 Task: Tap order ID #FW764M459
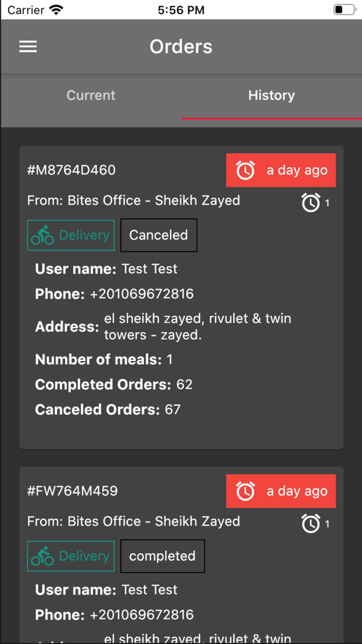72,491
